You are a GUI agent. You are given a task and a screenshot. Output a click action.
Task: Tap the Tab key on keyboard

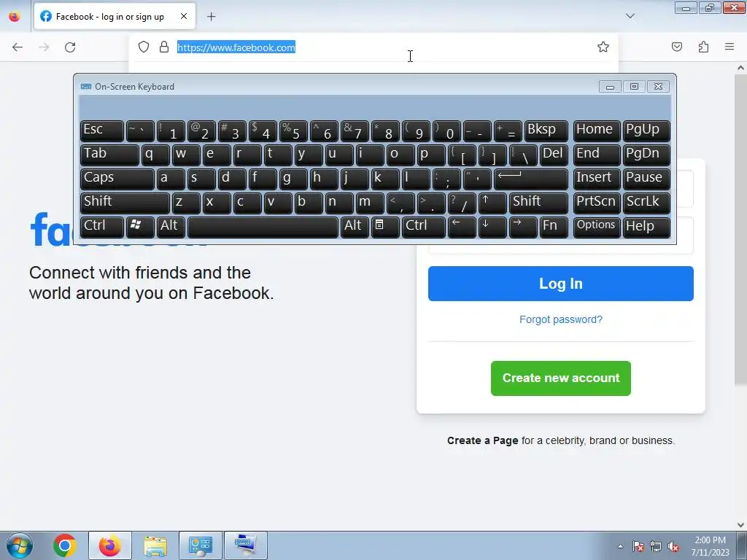pos(109,155)
